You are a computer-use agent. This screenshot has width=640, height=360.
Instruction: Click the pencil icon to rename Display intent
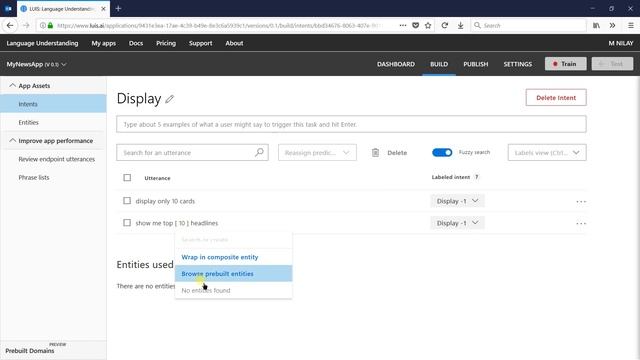pos(169,99)
